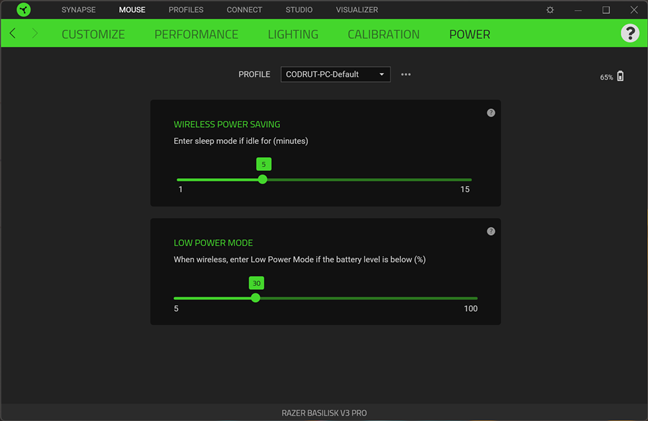Close the Synapse window
This screenshot has width=648, height=421.
point(634,10)
